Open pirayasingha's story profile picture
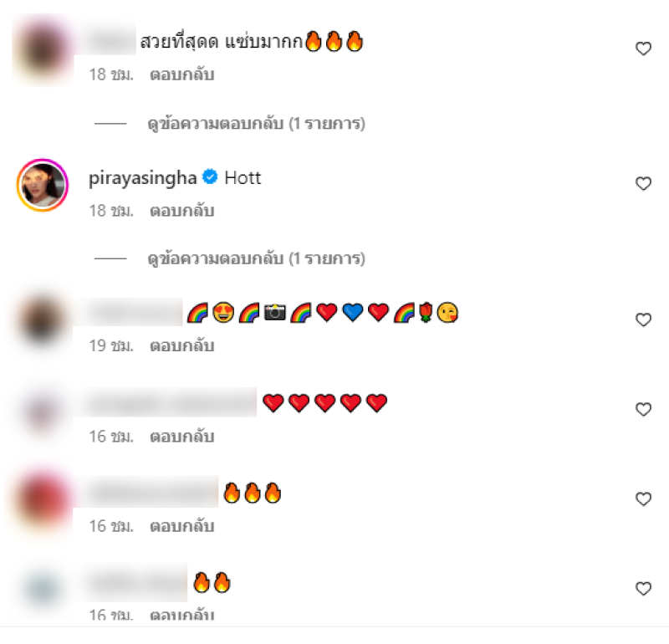 [43, 185]
